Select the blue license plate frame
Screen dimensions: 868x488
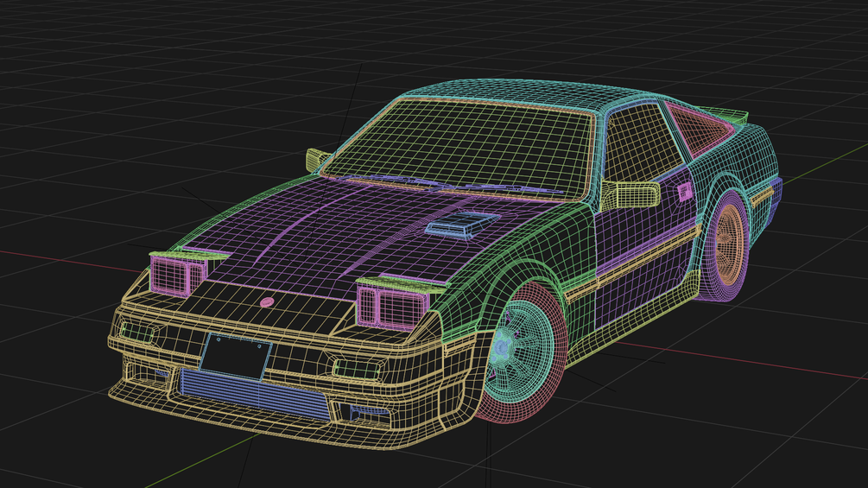point(236,357)
